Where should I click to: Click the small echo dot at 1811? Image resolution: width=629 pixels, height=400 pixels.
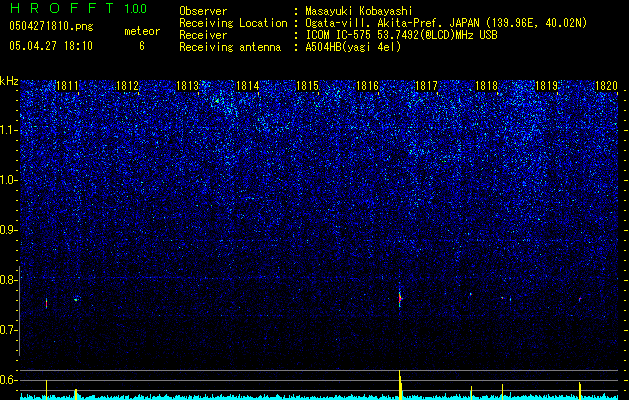(x=76, y=298)
